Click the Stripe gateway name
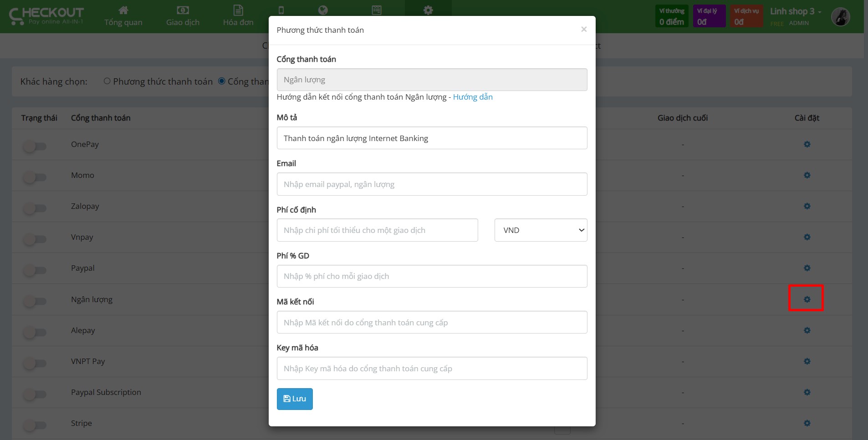Viewport: 868px width, 440px height. (x=82, y=423)
